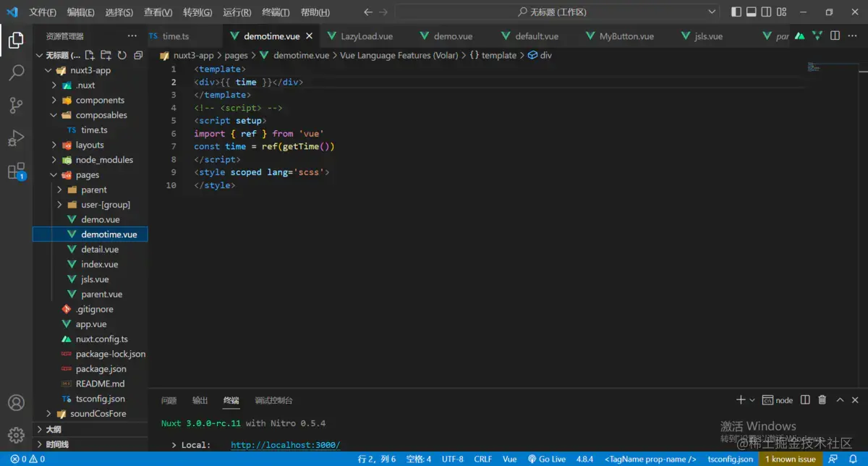Change UTF-8 encoding in status bar
Viewport: 868px width, 466px height.
coord(453,459)
